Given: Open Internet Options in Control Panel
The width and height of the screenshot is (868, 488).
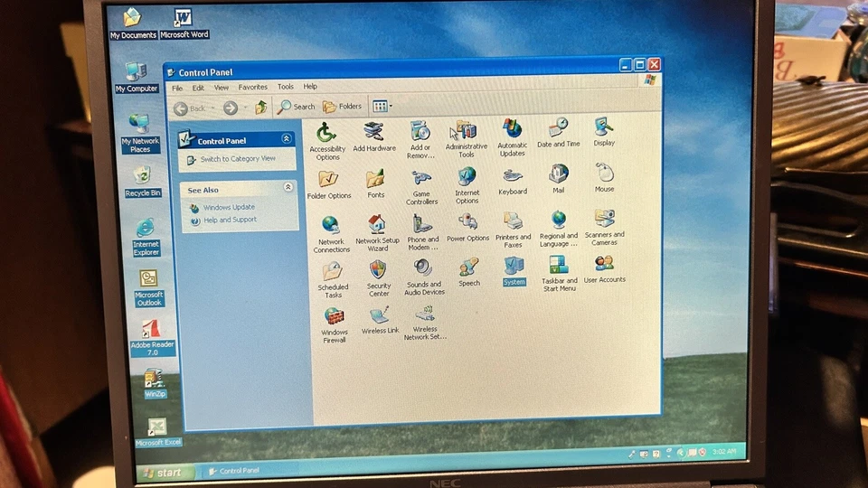Looking at the screenshot, I should coord(467,186).
